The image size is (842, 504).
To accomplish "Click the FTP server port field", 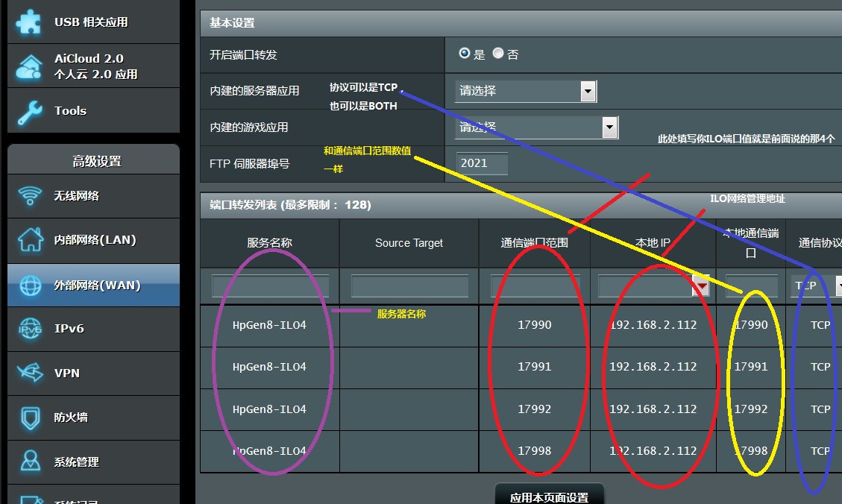I will click(x=482, y=163).
